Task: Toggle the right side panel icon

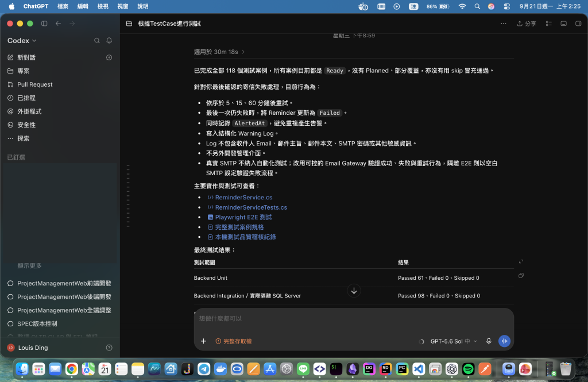Action: tap(578, 24)
